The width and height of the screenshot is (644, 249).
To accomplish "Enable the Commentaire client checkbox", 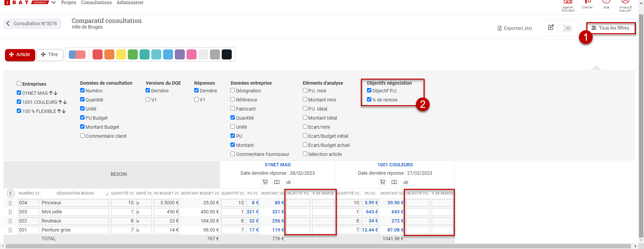I will (x=83, y=136).
